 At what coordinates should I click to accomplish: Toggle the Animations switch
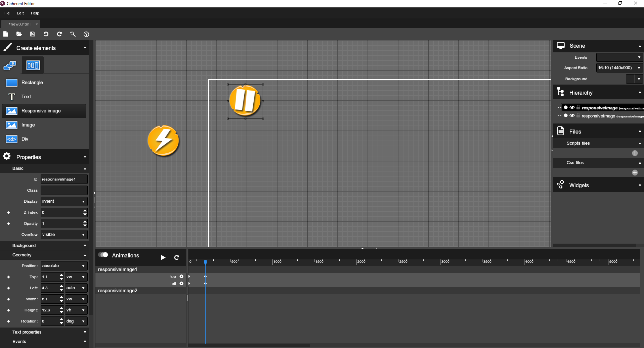coord(103,255)
